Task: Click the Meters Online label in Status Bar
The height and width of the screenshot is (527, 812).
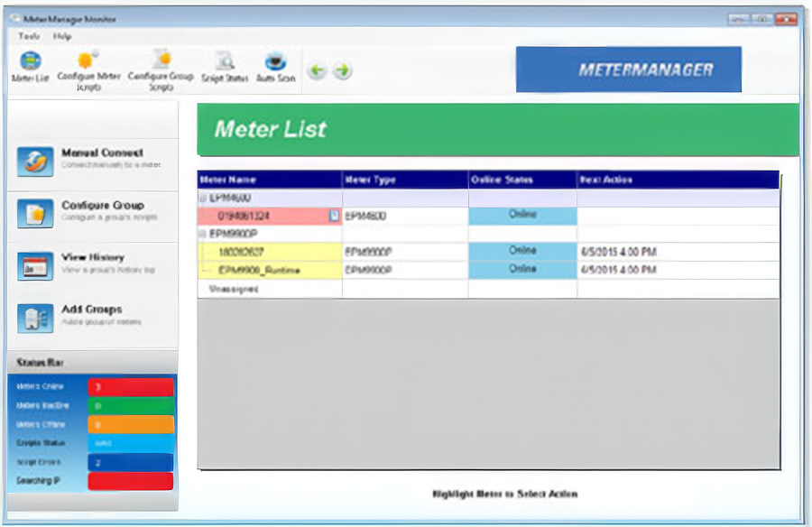Action: pos(40,386)
